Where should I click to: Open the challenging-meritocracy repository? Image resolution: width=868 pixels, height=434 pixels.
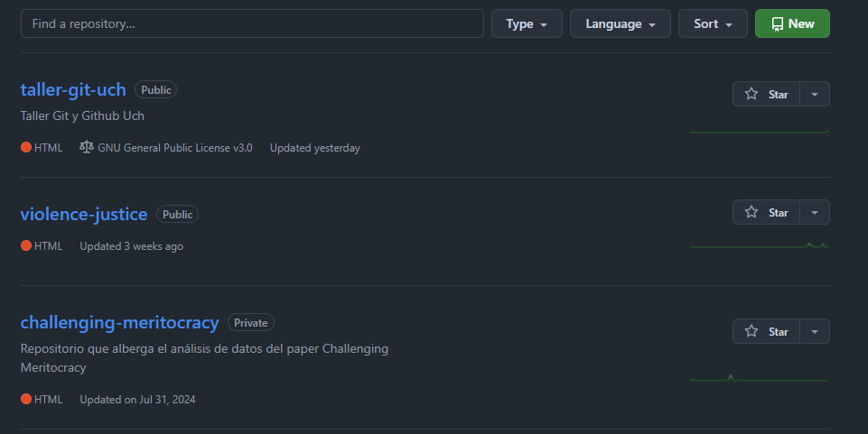(119, 322)
